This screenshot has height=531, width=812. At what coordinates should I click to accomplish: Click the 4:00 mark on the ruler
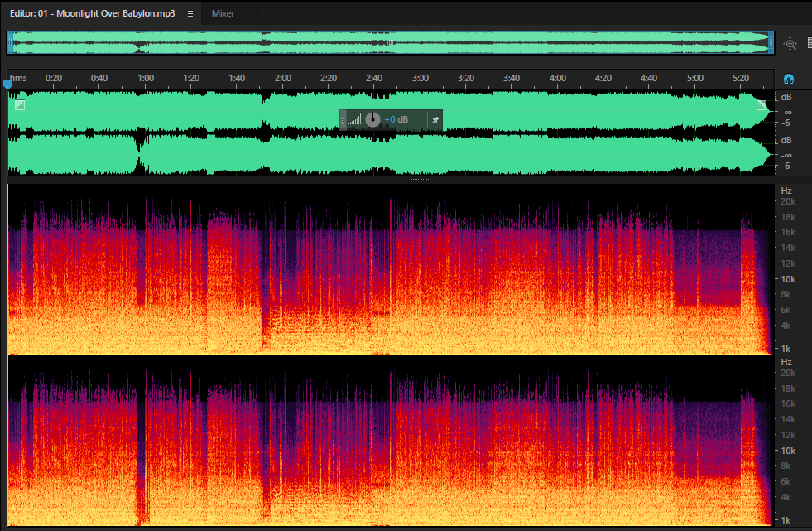click(557, 78)
